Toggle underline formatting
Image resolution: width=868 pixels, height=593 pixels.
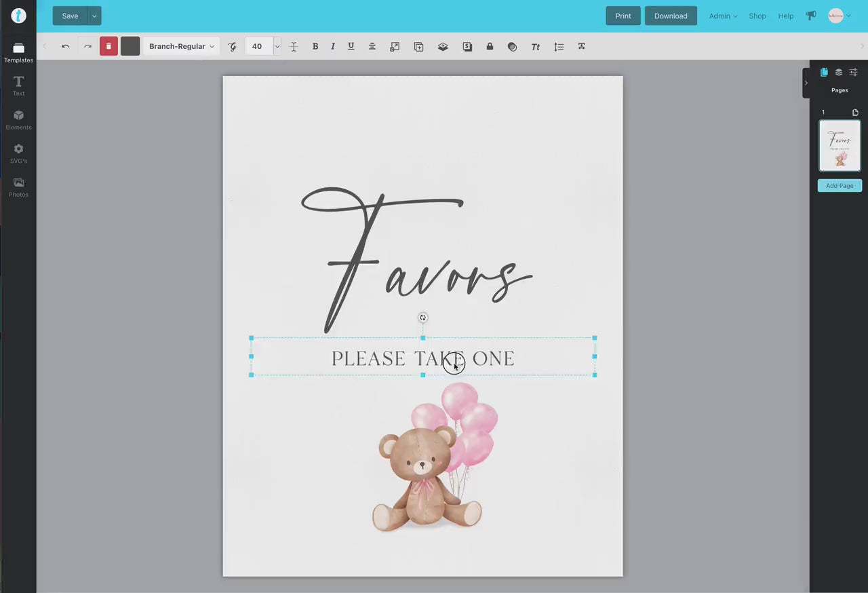(x=351, y=46)
